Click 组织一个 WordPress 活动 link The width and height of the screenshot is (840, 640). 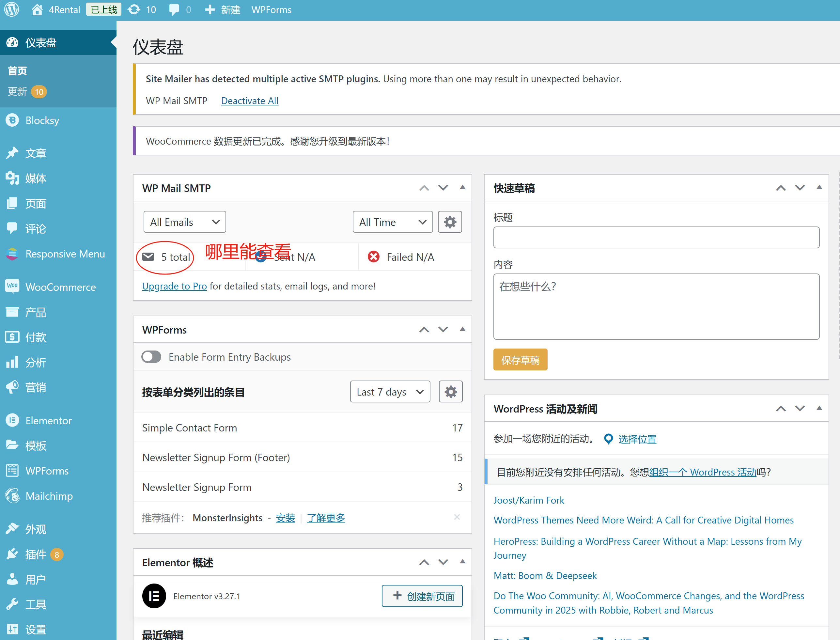pyautogui.click(x=703, y=472)
